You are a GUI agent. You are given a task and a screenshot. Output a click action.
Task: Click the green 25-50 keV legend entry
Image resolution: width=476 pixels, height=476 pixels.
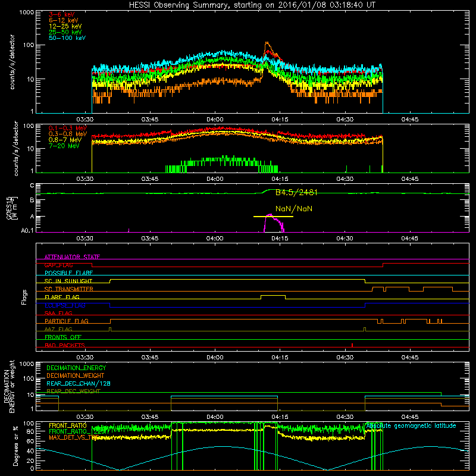click(x=65, y=32)
